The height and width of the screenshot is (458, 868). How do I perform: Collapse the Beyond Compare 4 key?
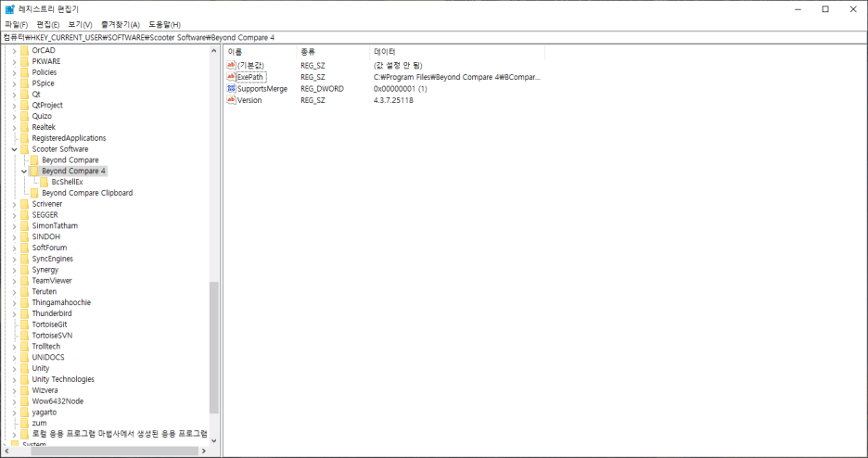click(24, 171)
